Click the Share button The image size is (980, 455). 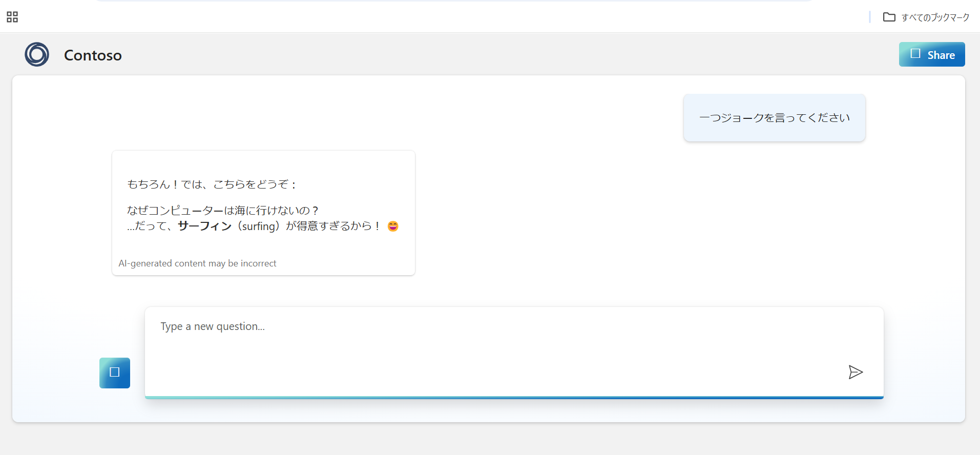(x=932, y=54)
